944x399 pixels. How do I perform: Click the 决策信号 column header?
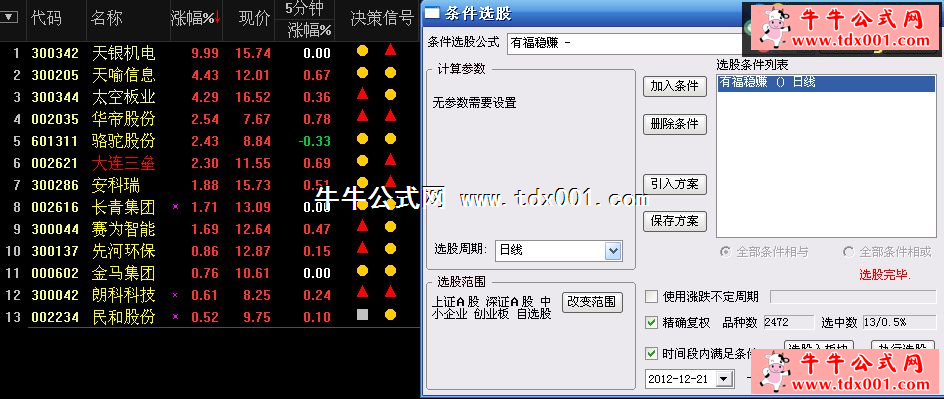(x=382, y=19)
